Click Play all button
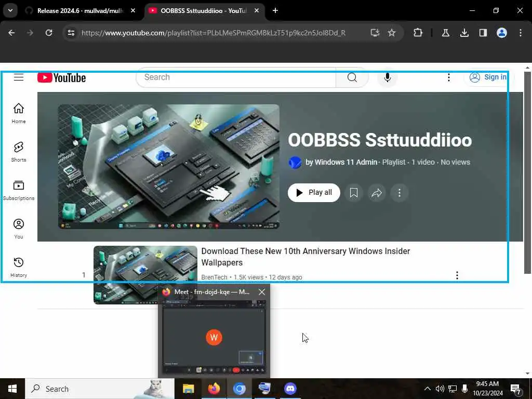532x399 pixels. coord(314,193)
